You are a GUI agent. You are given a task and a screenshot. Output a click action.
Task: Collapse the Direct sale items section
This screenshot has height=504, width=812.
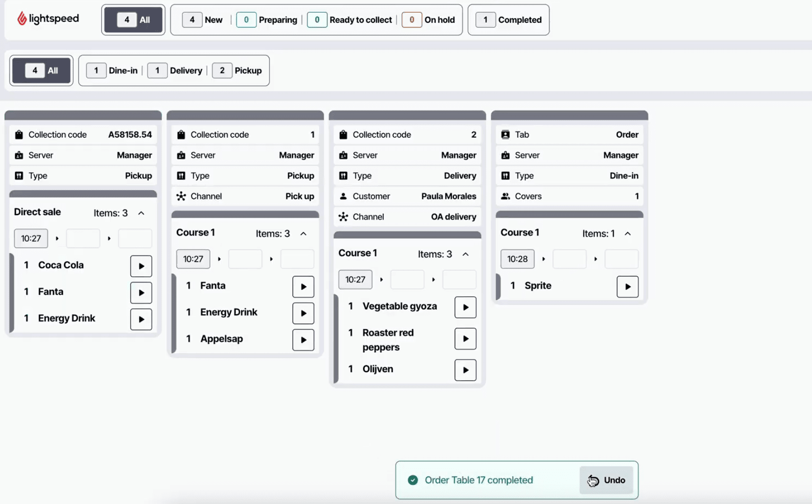coord(141,213)
